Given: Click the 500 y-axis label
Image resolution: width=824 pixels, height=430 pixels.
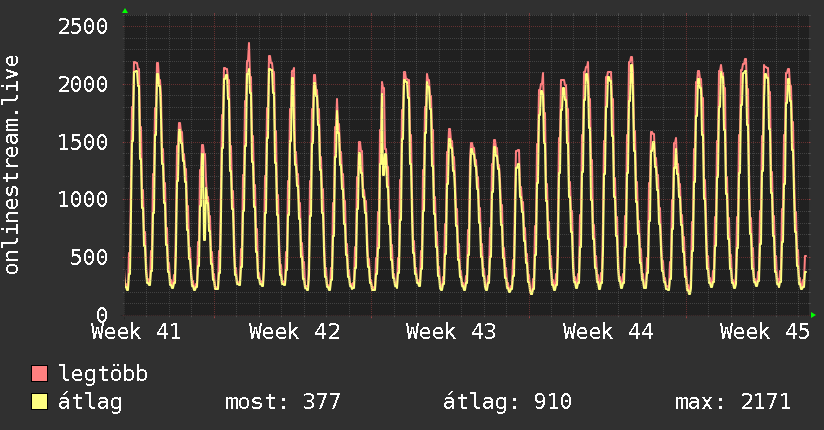Looking at the screenshot, I should tap(89, 257).
